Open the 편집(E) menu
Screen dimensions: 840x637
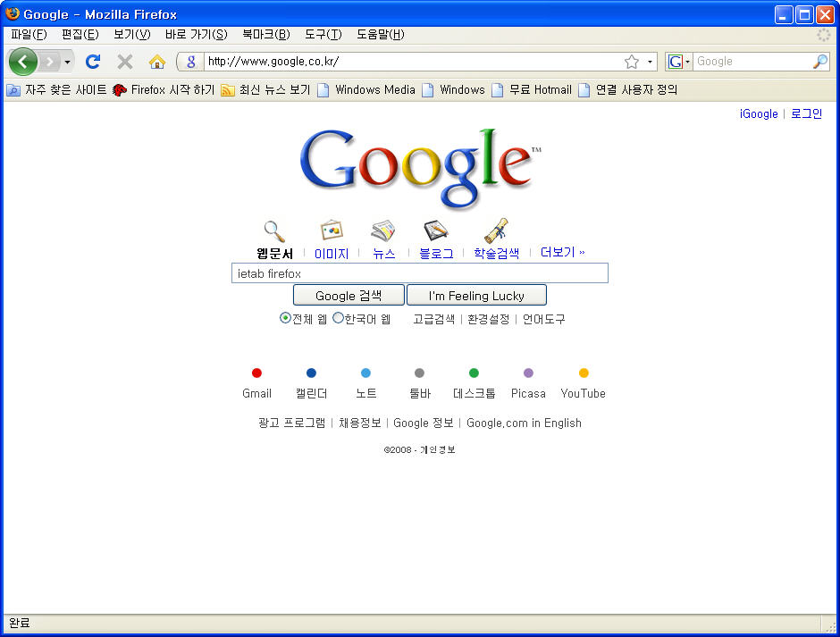(x=80, y=35)
